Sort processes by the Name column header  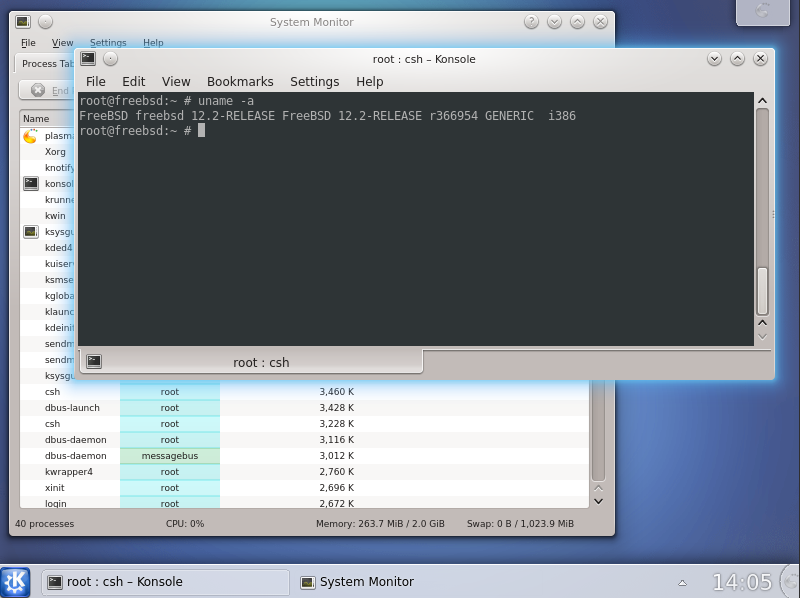pos(47,118)
